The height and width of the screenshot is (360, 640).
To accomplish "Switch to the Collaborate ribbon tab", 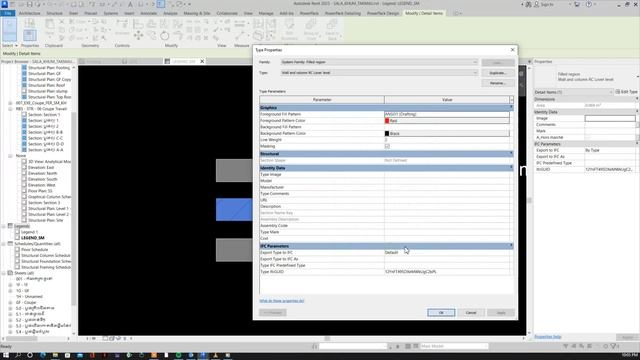I will click(x=227, y=13).
